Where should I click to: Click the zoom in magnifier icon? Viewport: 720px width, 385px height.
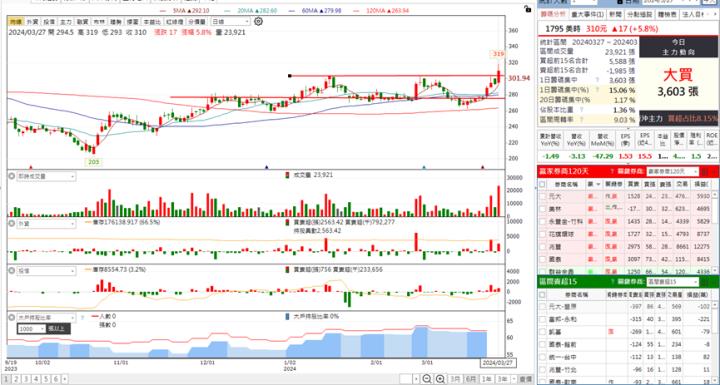440,379
